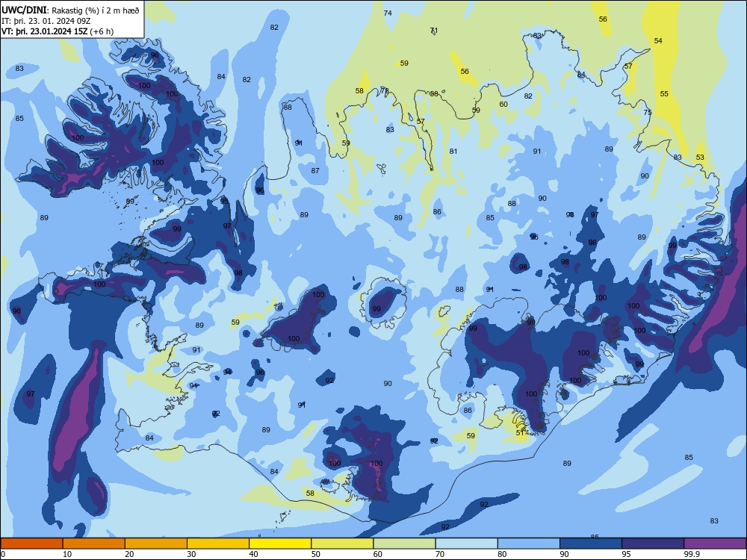The image size is (747, 560).
Task: Select the light blue 80–90 legend swatch
Action: point(529,544)
